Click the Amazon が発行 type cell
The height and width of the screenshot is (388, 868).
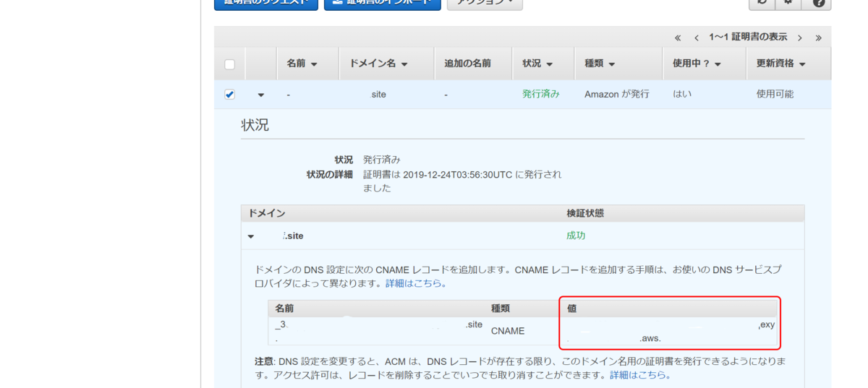click(x=617, y=94)
